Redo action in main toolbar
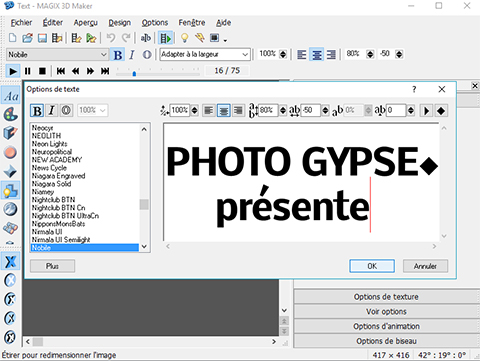The height and width of the screenshot is (361, 480). (126, 38)
